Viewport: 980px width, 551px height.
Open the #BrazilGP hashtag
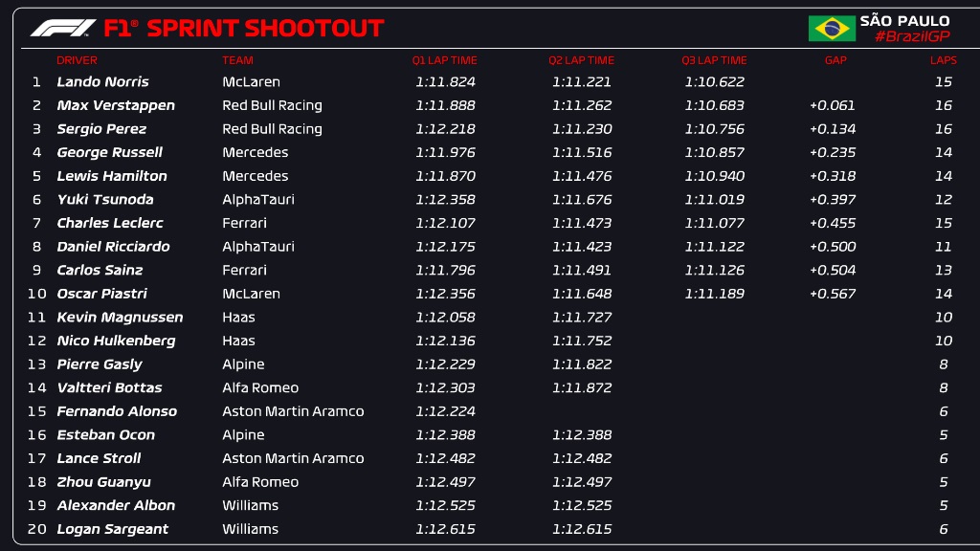tap(912, 36)
